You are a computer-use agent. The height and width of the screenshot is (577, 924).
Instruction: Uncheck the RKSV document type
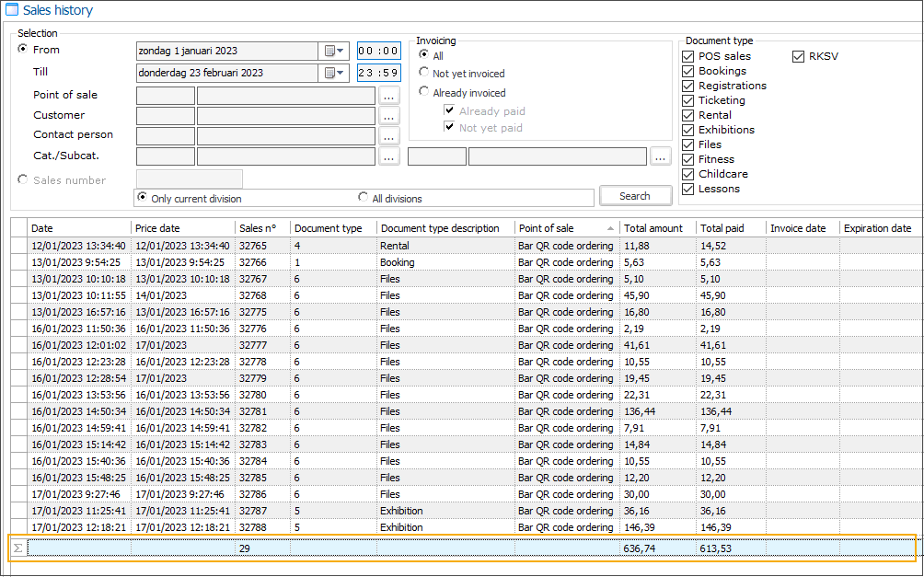798,55
